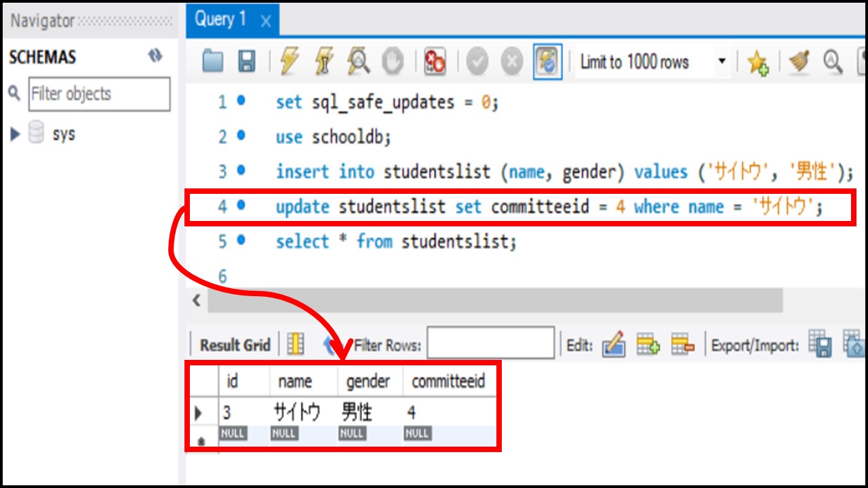Click line 2 use schooldb statement
868x488 pixels.
click(x=334, y=137)
